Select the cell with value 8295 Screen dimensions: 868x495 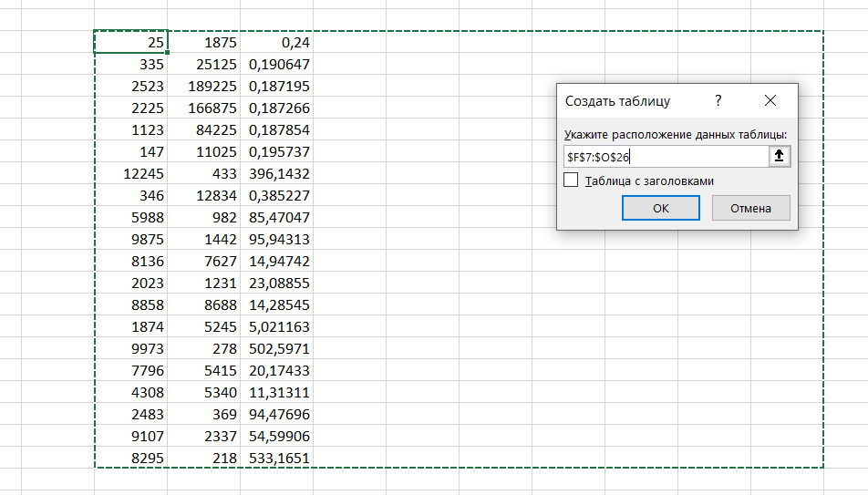[x=131, y=458]
